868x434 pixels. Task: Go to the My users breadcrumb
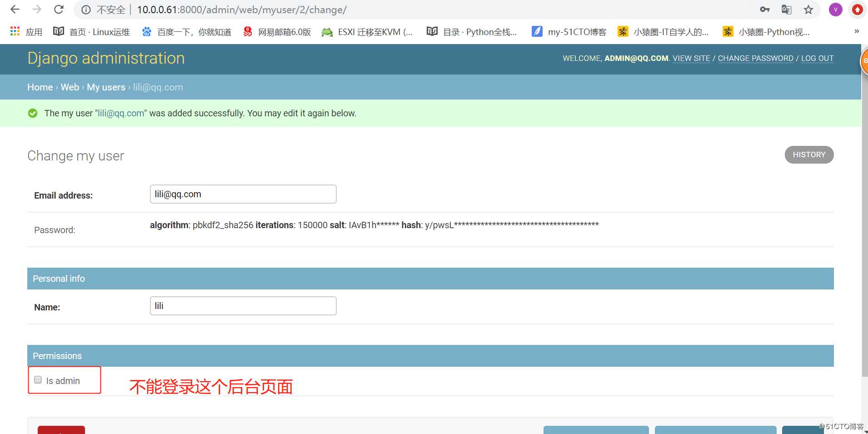106,87
